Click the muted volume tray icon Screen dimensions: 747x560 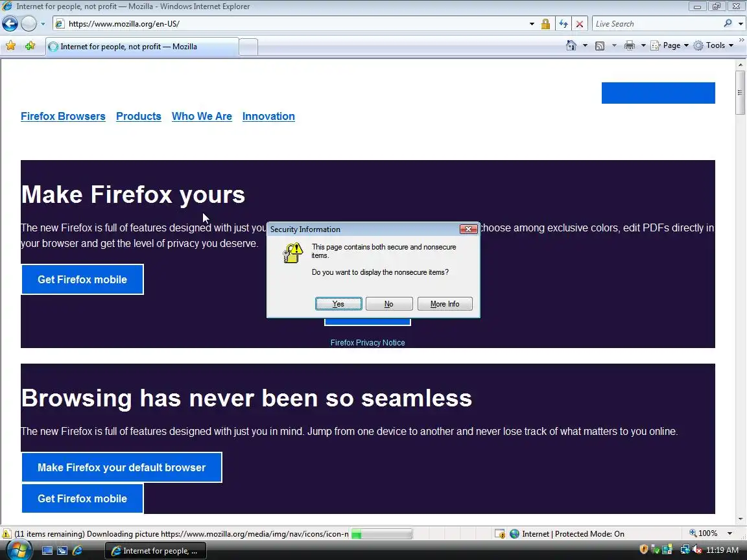[697, 550]
